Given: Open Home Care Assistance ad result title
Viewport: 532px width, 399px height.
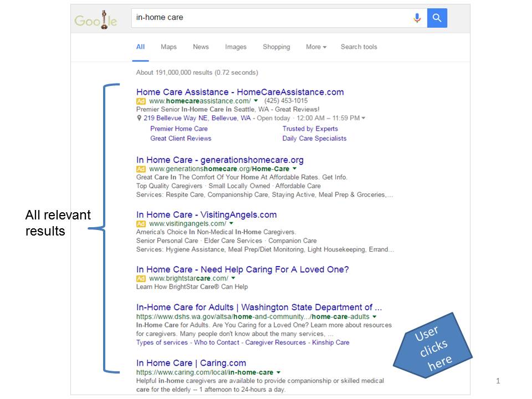Looking at the screenshot, I should (240, 92).
